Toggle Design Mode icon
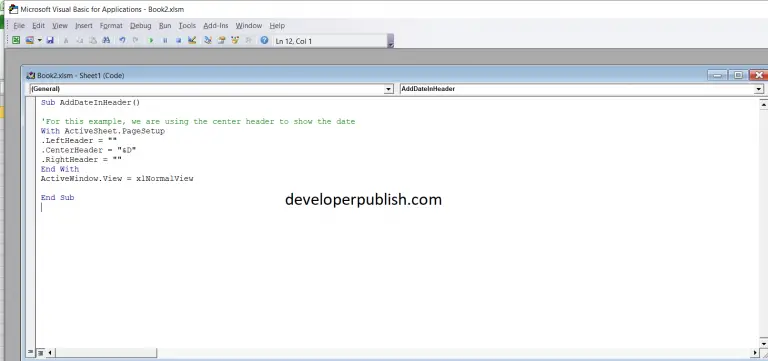Viewport: 768px width, 361px height. pos(192,41)
